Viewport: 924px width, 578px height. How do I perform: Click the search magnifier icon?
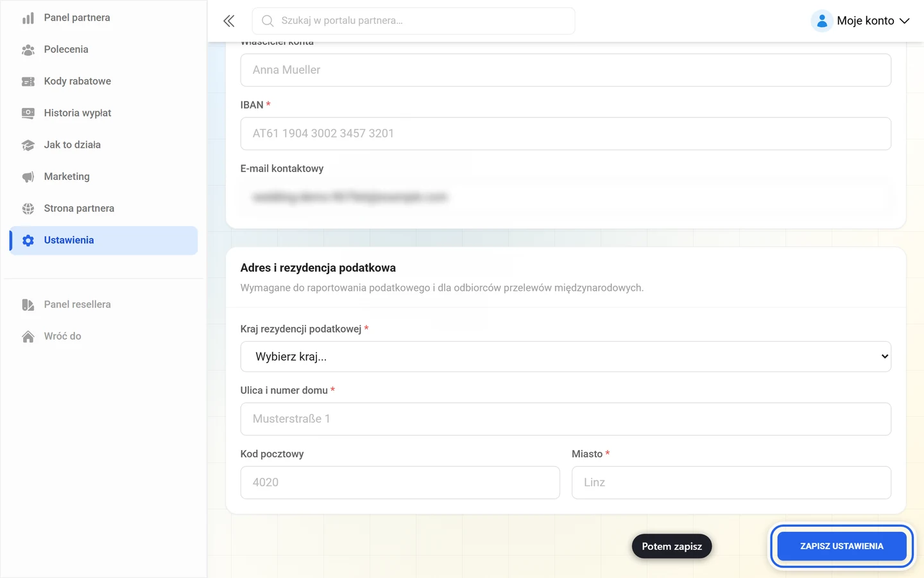[268, 21]
